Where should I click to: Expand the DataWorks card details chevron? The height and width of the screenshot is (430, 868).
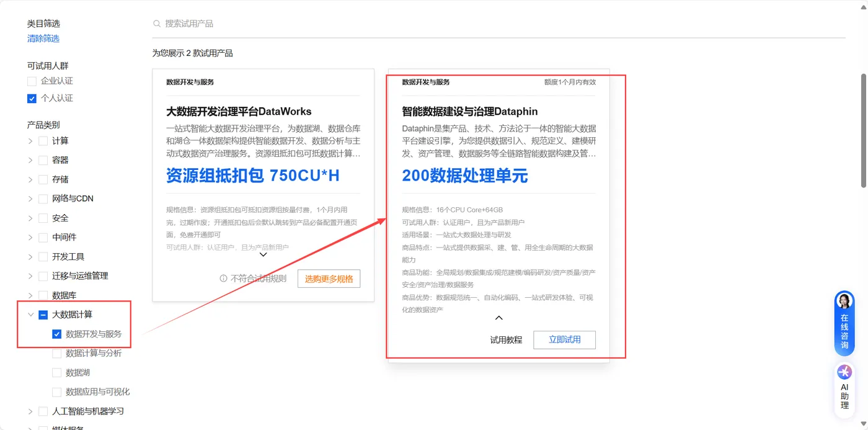(263, 254)
